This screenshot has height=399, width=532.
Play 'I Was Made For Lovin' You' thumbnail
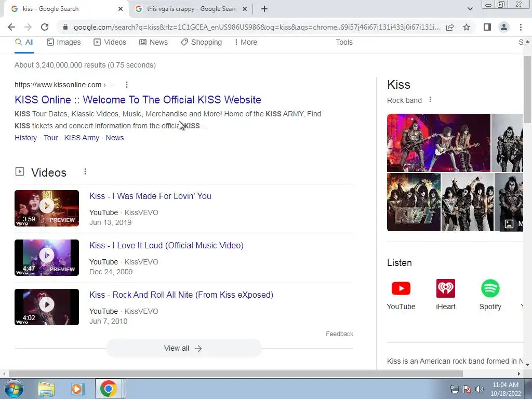coord(47,208)
